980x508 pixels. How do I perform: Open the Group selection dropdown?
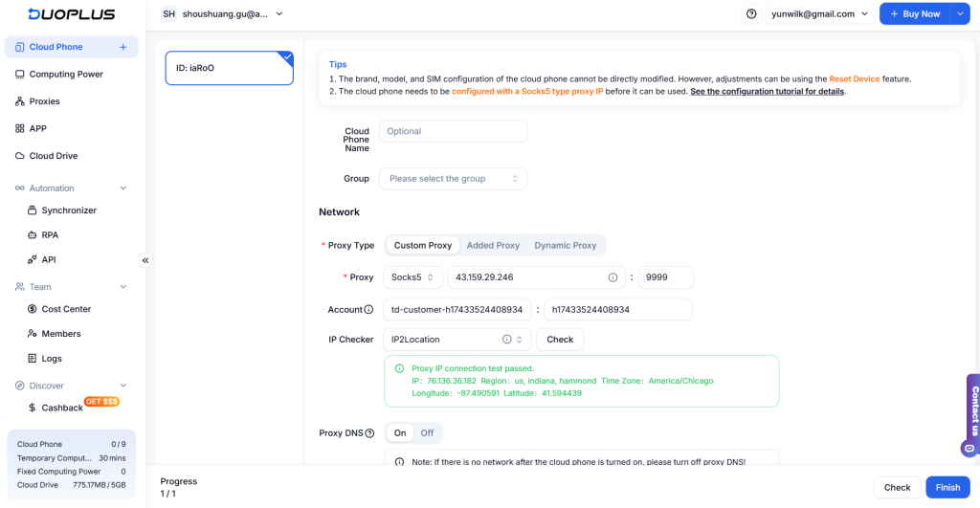coord(453,179)
